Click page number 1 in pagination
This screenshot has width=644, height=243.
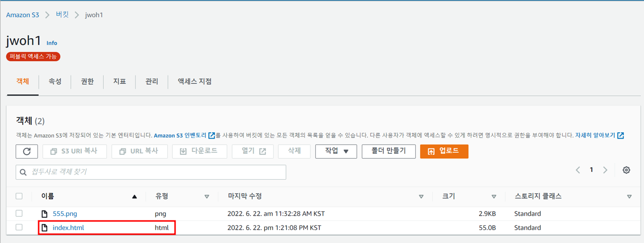click(x=591, y=170)
